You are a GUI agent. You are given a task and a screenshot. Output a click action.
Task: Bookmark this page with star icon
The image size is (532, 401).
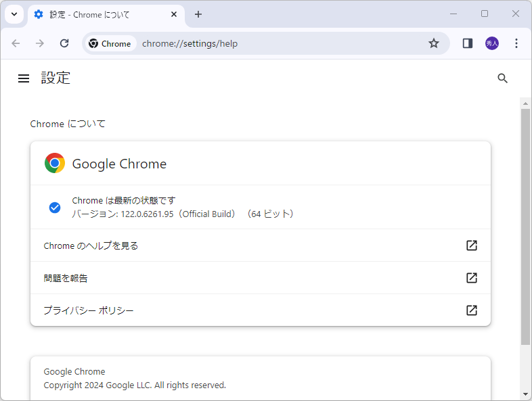pos(434,43)
